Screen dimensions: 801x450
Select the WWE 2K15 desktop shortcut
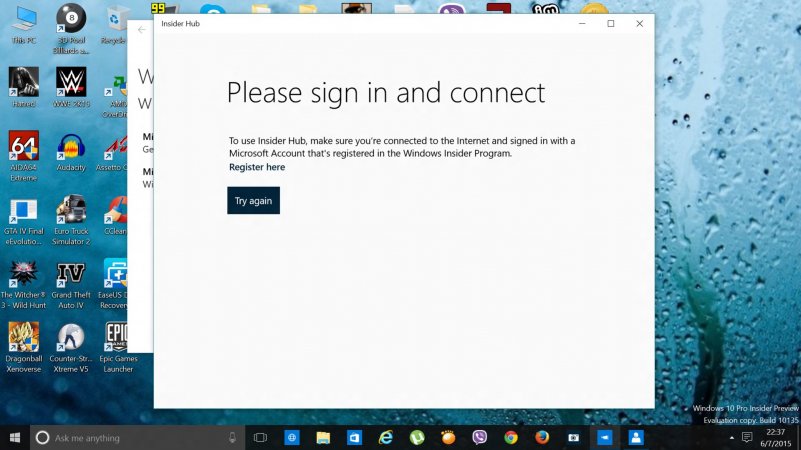pos(71,87)
